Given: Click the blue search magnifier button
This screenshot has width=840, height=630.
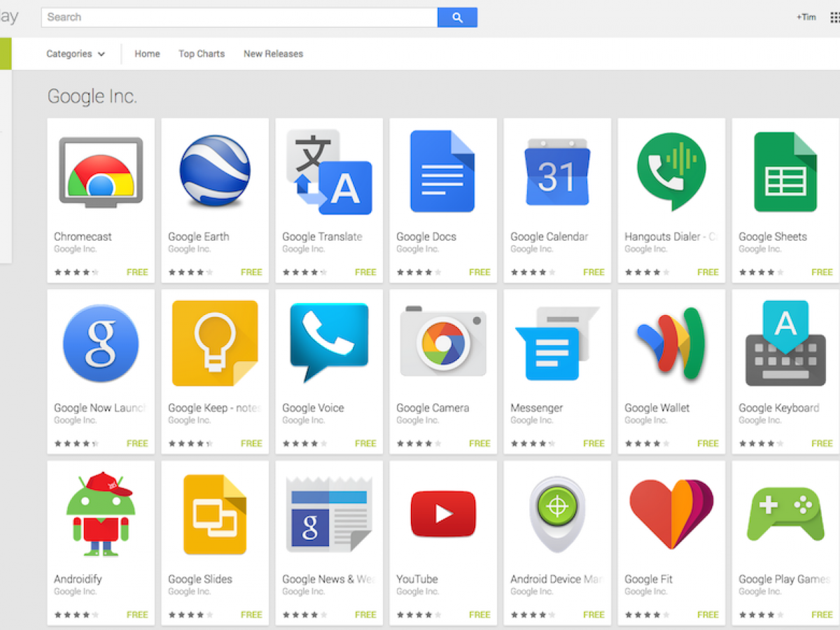Looking at the screenshot, I should click(x=457, y=17).
